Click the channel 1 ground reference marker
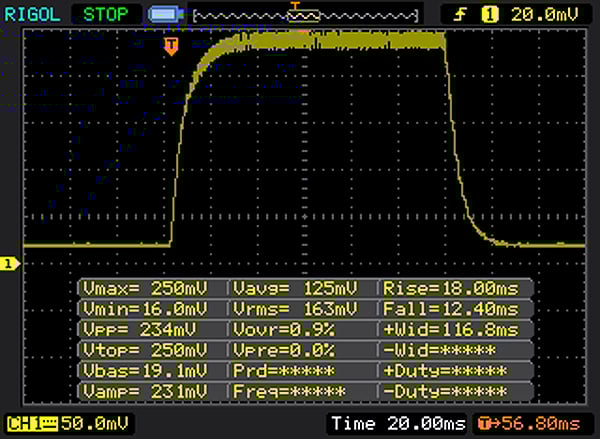The image size is (600, 439). [x=10, y=264]
